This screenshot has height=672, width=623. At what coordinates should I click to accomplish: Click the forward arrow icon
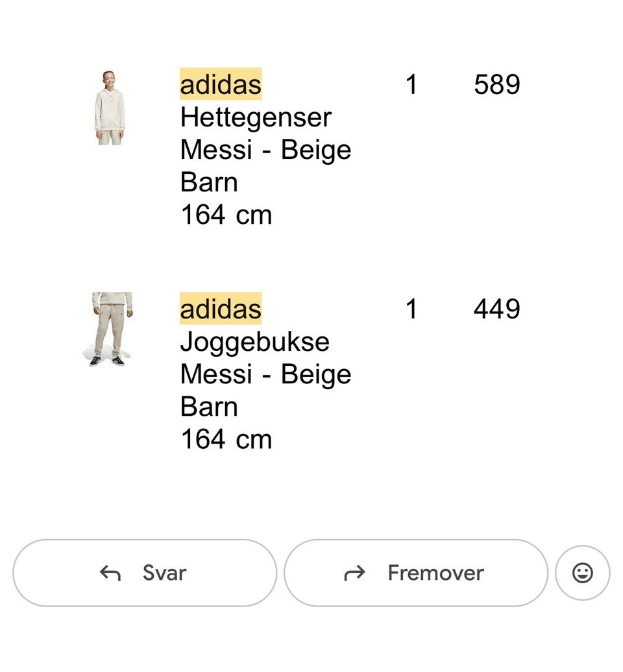point(354,573)
